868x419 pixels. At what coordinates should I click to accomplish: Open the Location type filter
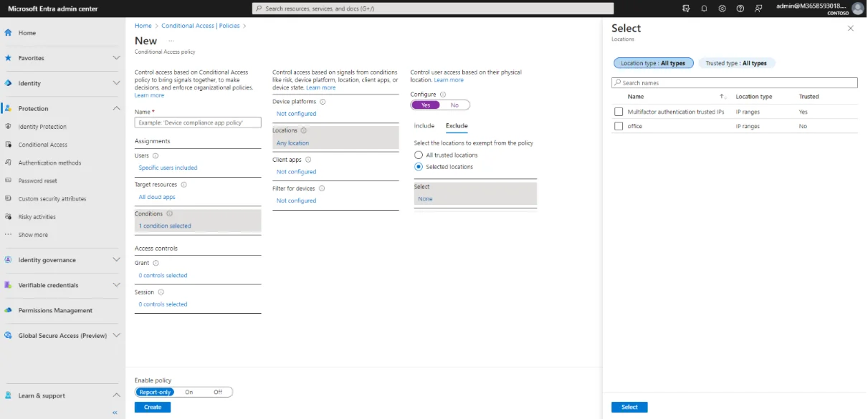[x=652, y=63]
